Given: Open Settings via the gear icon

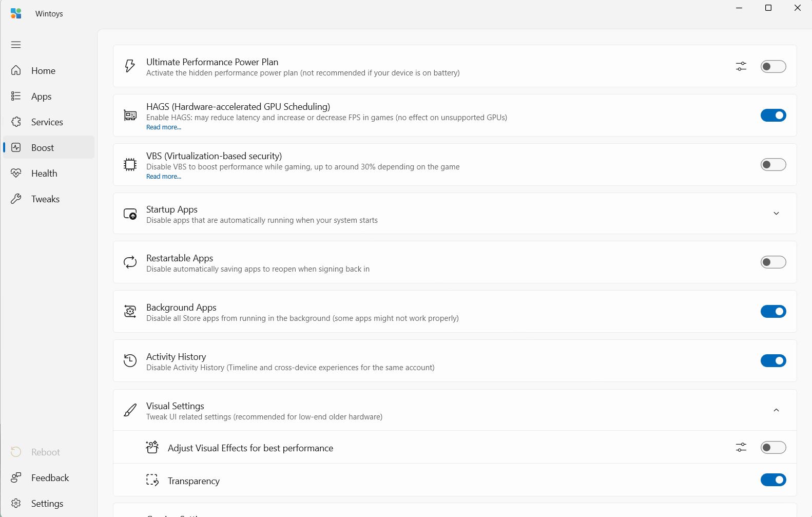Looking at the screenshot, I should coord(16,503).
